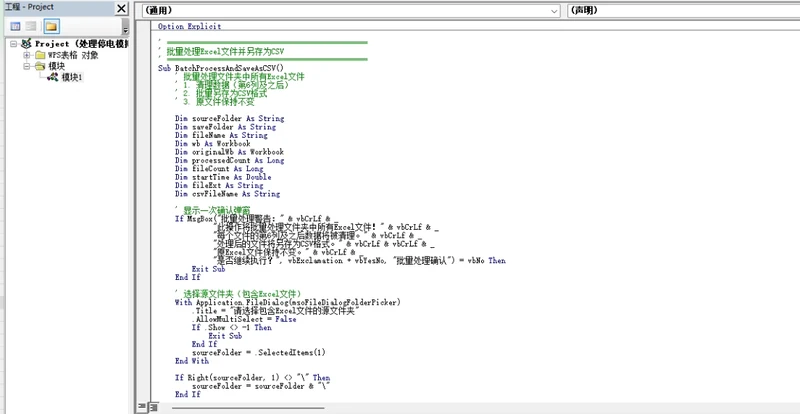The image size is (800, 414).
Task: Click the Sub BatchProcessAndSaveAsCSV() line
Action: pos(220,68)
